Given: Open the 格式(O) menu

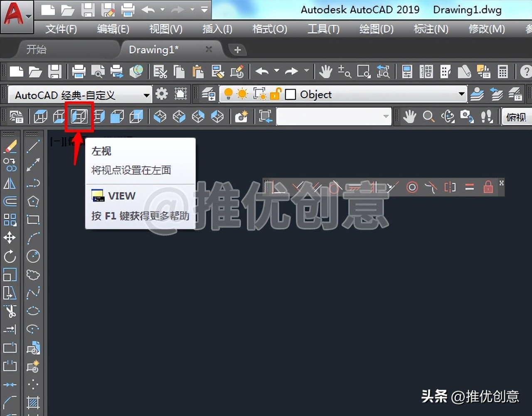Looking at the screenshot, I should coord(269,29).
